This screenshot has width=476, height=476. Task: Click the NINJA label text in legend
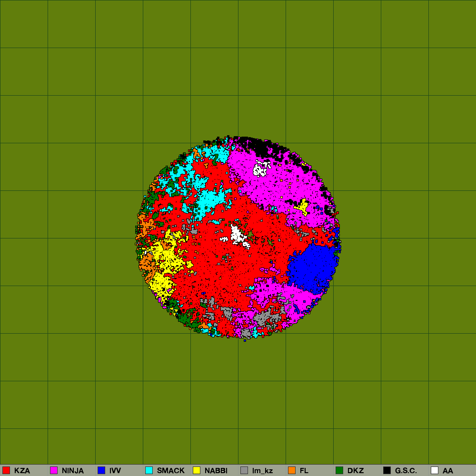(72, 471)
